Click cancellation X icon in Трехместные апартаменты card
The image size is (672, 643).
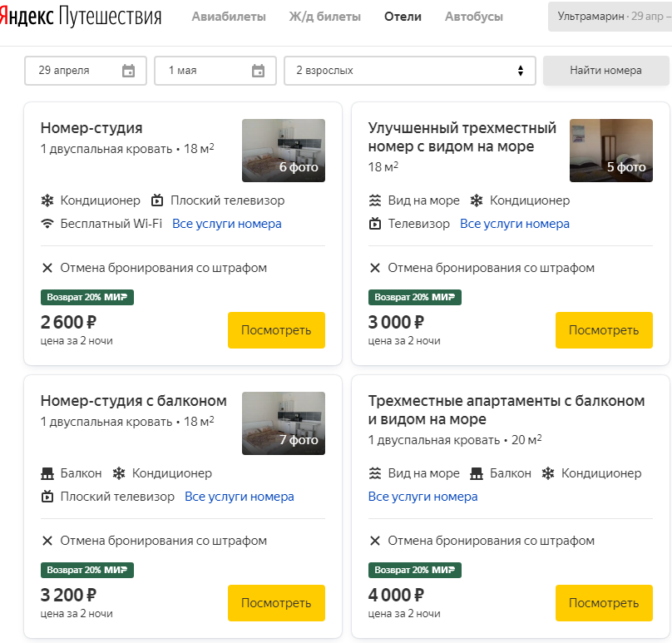click(375, 541)
